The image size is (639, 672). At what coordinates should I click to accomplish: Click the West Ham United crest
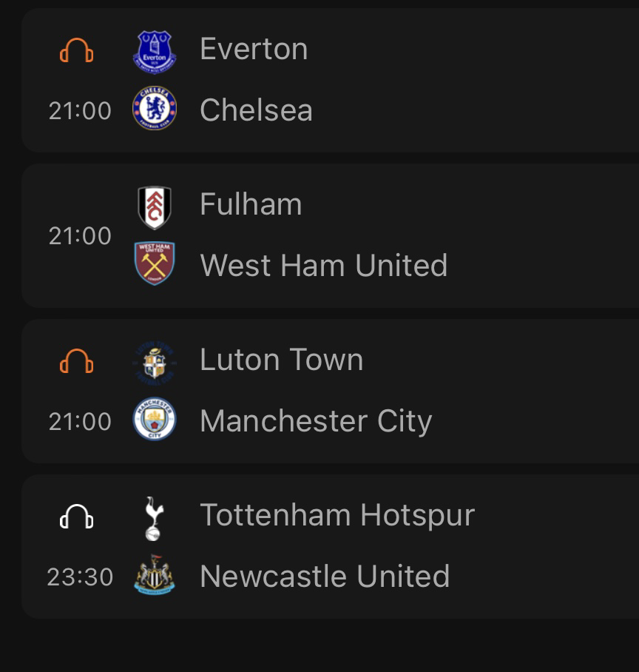coord(155,264)
